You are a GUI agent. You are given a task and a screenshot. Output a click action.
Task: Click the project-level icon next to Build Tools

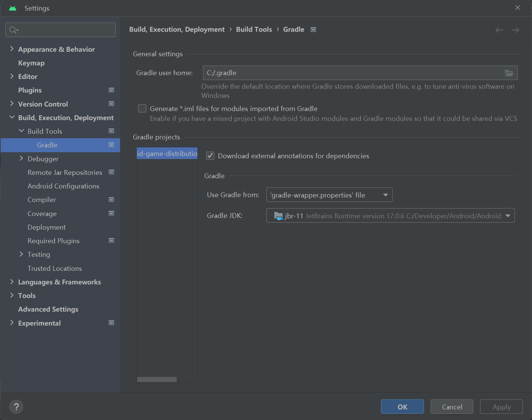point(111,131)
